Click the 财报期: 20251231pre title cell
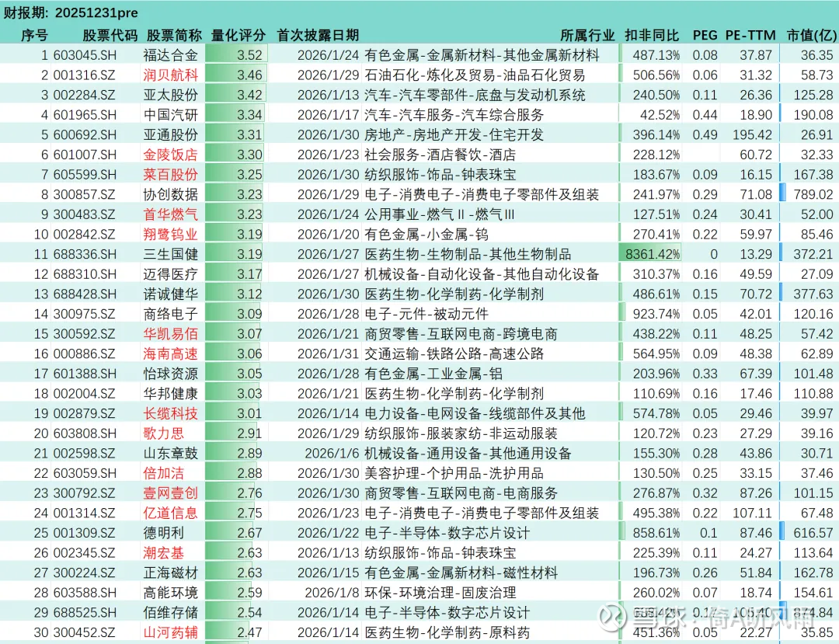Image resolution: width=839 pixels, height=644 pixels. (x=71, y=12)
